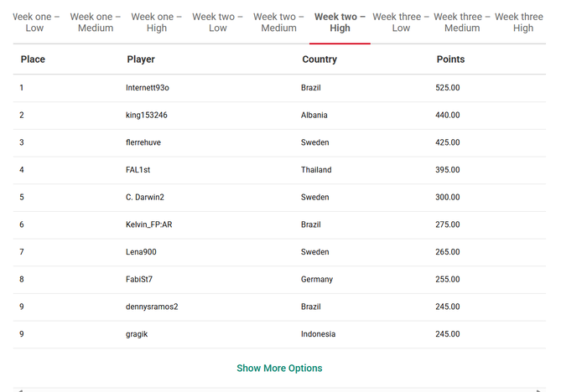The width and height of the screenshot is (587, 392).
Task: Switch to Week two – Medium tab
Action: click(278, 23)
